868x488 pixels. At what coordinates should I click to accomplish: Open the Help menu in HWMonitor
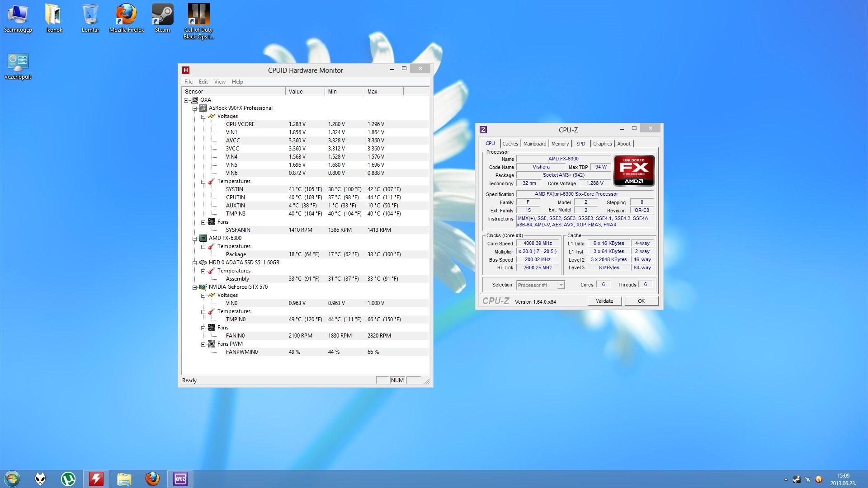237,82
